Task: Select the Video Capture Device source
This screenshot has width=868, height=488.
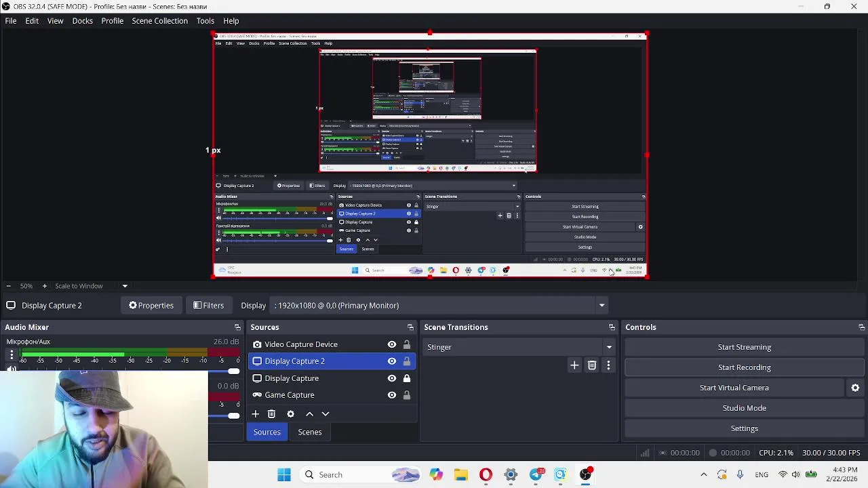Action: click(x=301, y=344)
